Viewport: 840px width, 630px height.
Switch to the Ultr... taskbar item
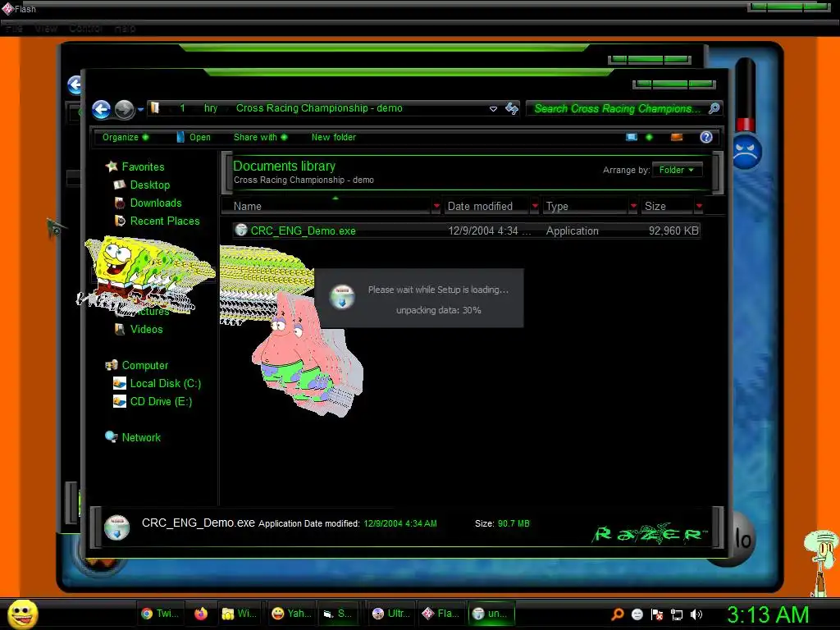pos(390,614)
